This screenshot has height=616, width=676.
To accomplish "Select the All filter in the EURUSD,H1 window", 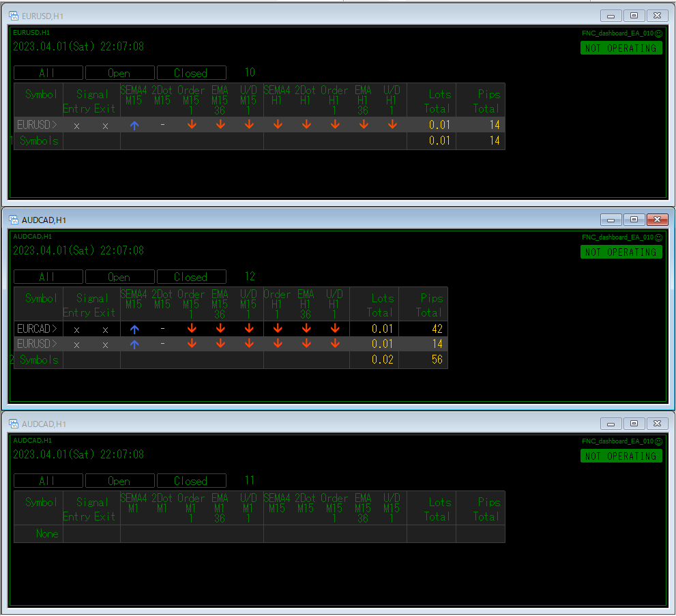I will 48,73.
